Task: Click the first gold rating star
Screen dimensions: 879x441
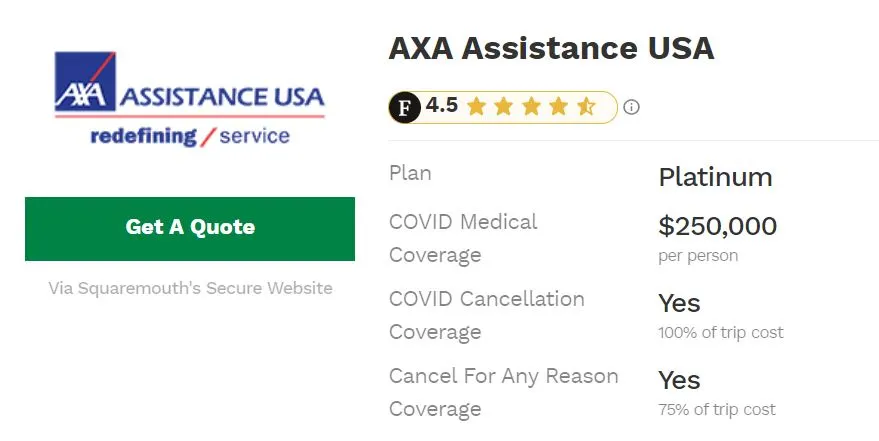Action: pyautogui.click(x=476, y=106)
